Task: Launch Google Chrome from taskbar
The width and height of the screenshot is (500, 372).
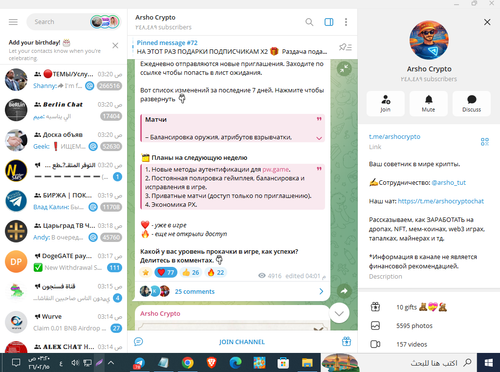Action: (188, 363)
